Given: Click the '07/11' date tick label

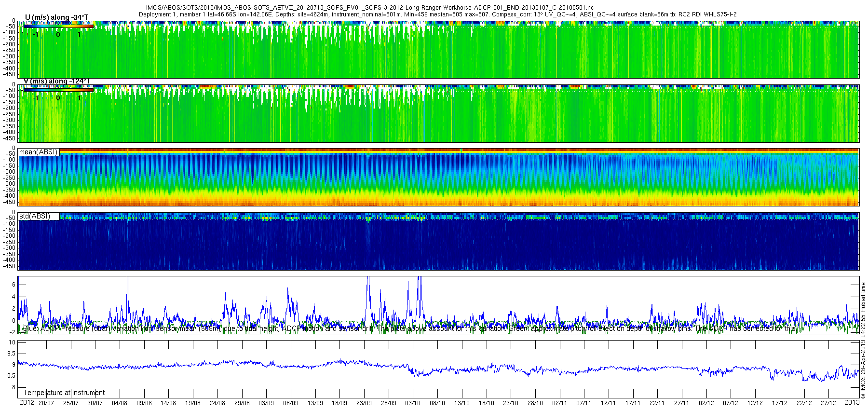Looking at the screenshot, I should pyautogui.click(x=584, y=403).
